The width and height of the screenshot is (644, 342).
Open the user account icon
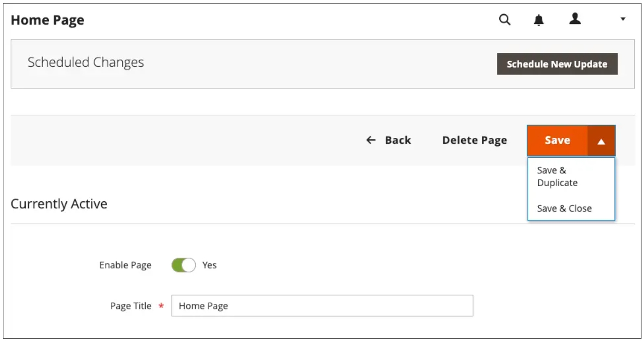[x=575, y=19]
